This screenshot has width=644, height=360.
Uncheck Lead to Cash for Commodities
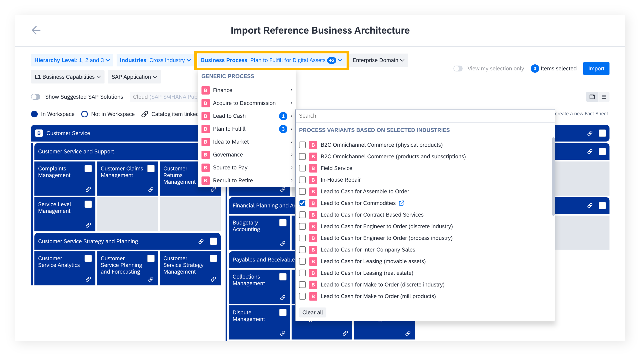302,203
